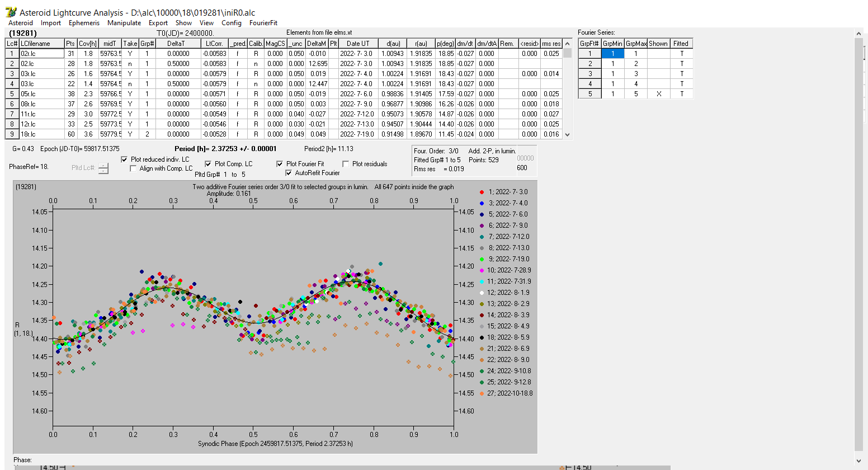
Task: Click legend entry 1; 2022-7-3.0 red dot
Action: pos(482,192)
